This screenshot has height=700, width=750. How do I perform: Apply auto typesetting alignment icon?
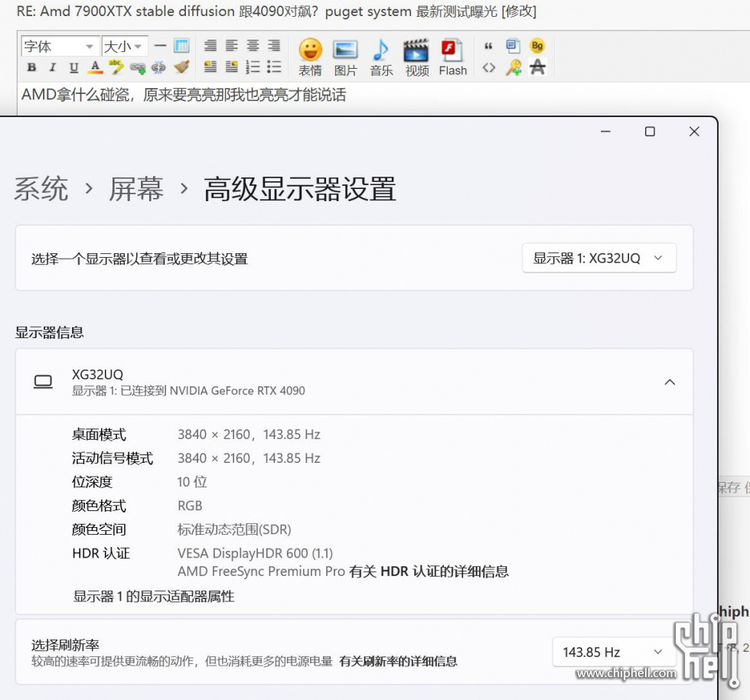pyautogui.click(x=210, y=45)
